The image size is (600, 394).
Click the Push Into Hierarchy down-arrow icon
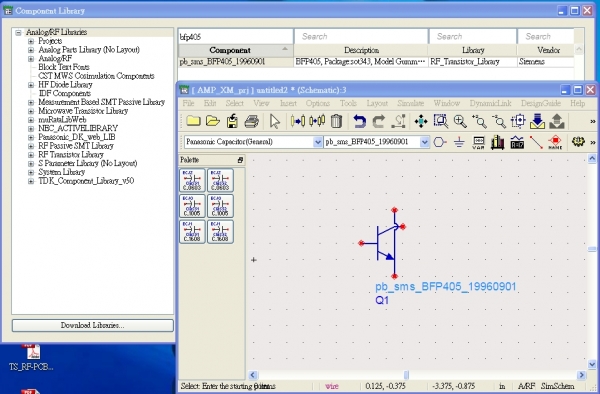click(x=537, y=122)
